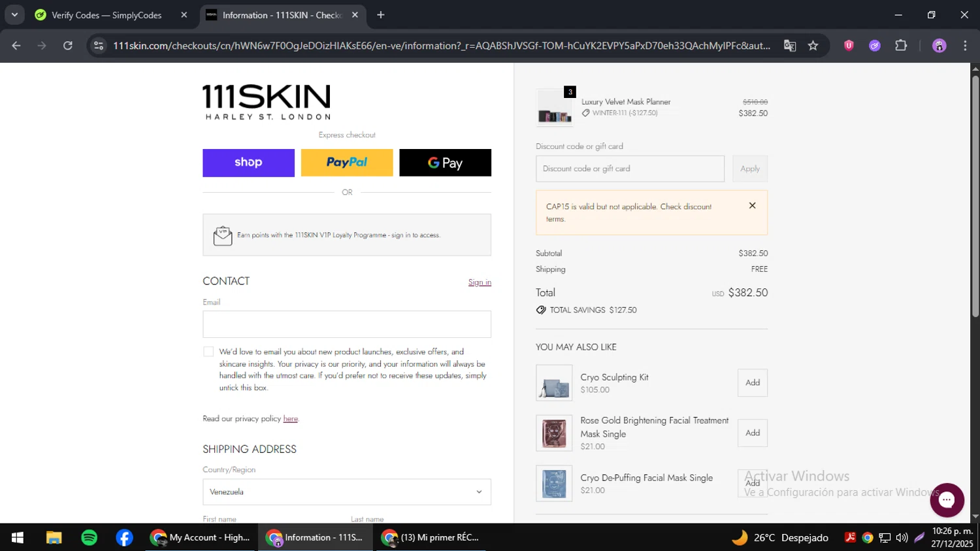Close the Verify Codes tab
Viewport: 980px width, 551px height.
click(x=184, y=15)
